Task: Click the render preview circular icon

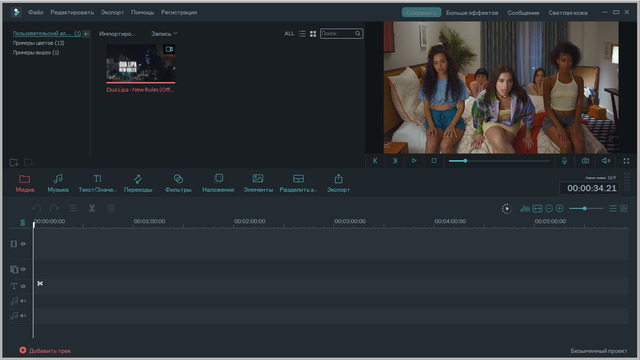Action: click(x=507, y=209)
